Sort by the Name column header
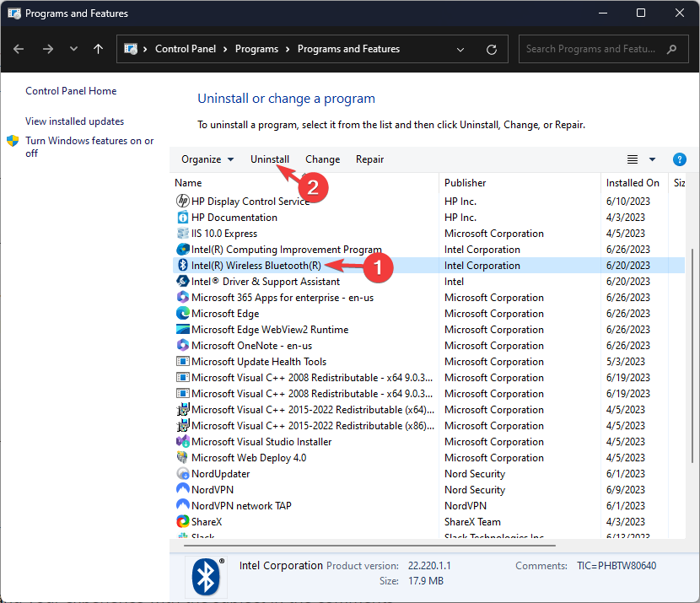This screenshot has height=603, width=700. click(188, 183)
